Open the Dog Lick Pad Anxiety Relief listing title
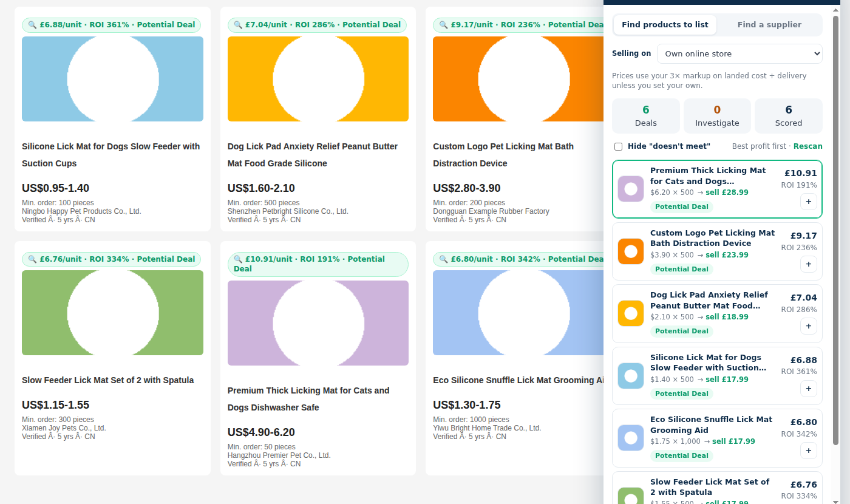 [x=313, y=155]
